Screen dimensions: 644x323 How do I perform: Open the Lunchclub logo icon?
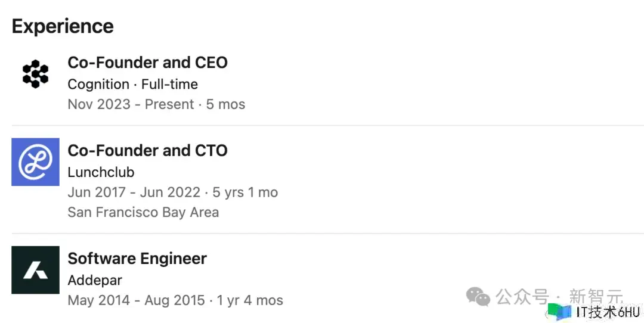pyautogui.click(x=35, y=162)
